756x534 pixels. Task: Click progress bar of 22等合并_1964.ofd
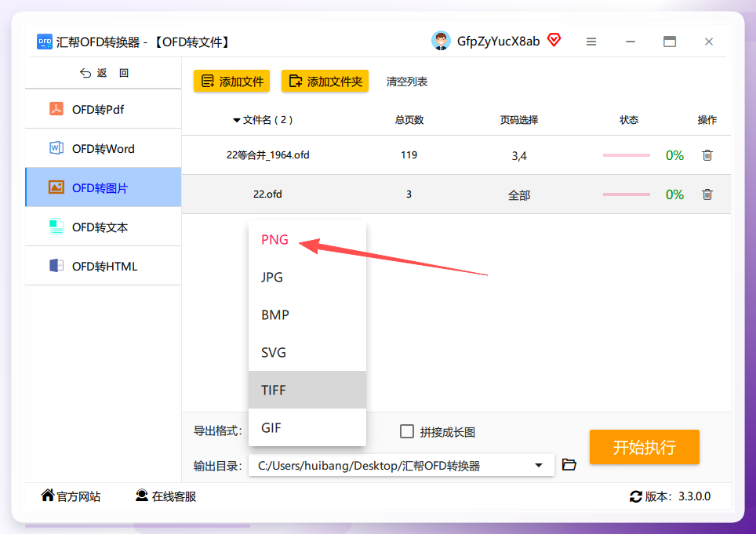[627, 155]
